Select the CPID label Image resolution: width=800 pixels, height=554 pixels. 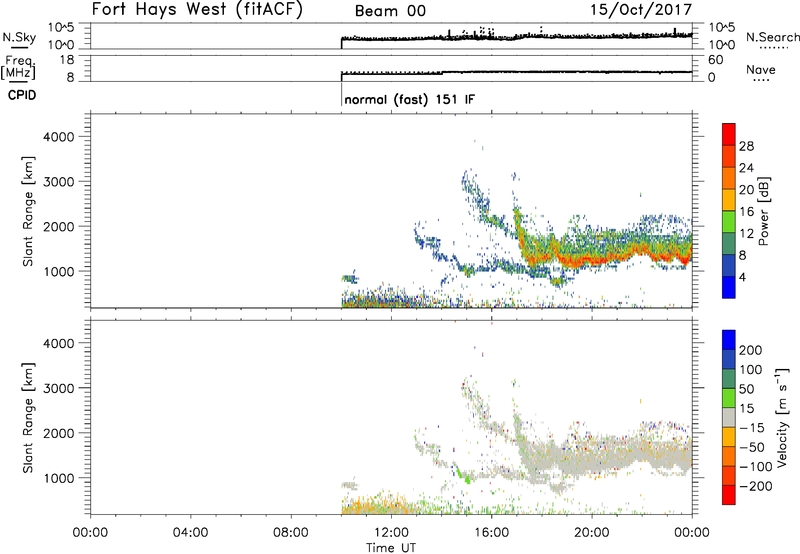coord(22,95)
